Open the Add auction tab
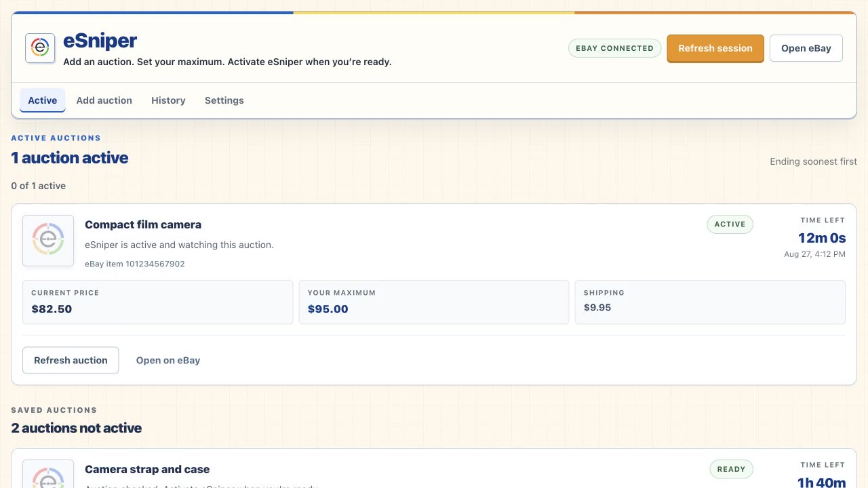 point(104,100)
